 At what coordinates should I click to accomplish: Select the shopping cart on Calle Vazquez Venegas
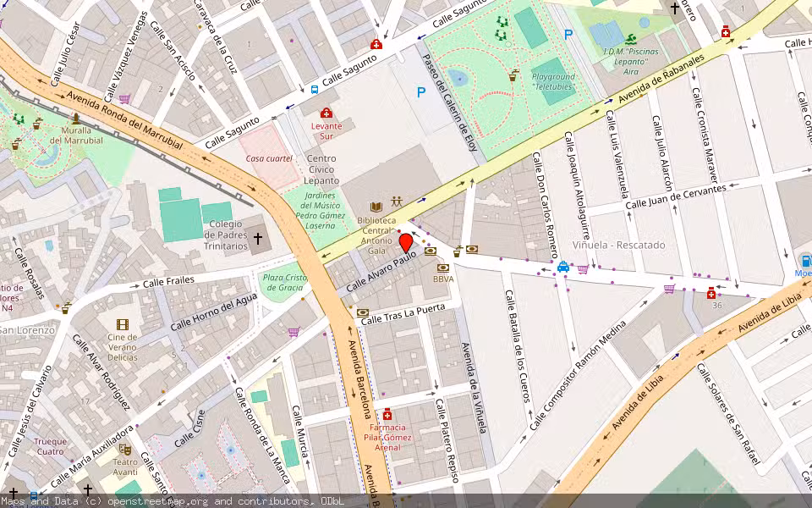click(124, 98)
